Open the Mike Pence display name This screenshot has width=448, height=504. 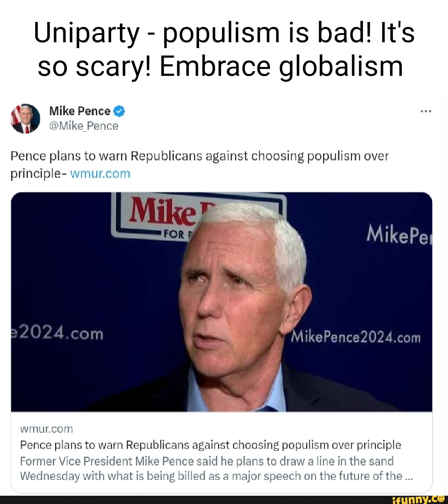(x=80, y=111)
